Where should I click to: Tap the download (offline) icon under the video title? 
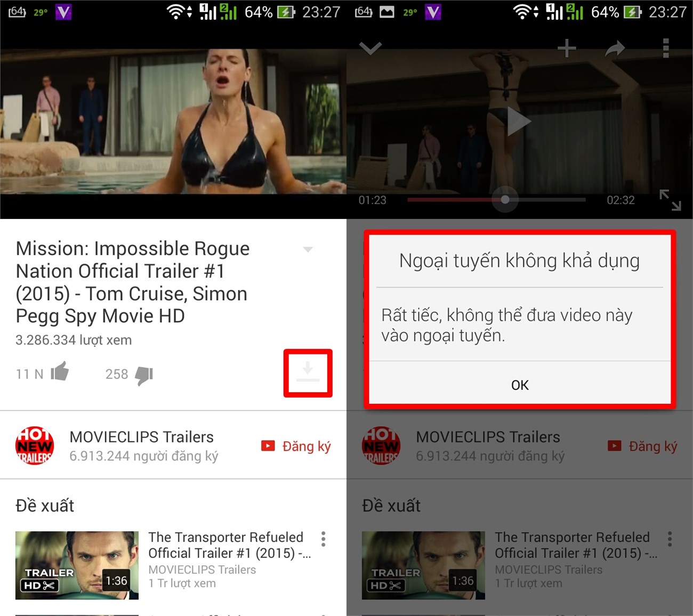click(308, 372)
